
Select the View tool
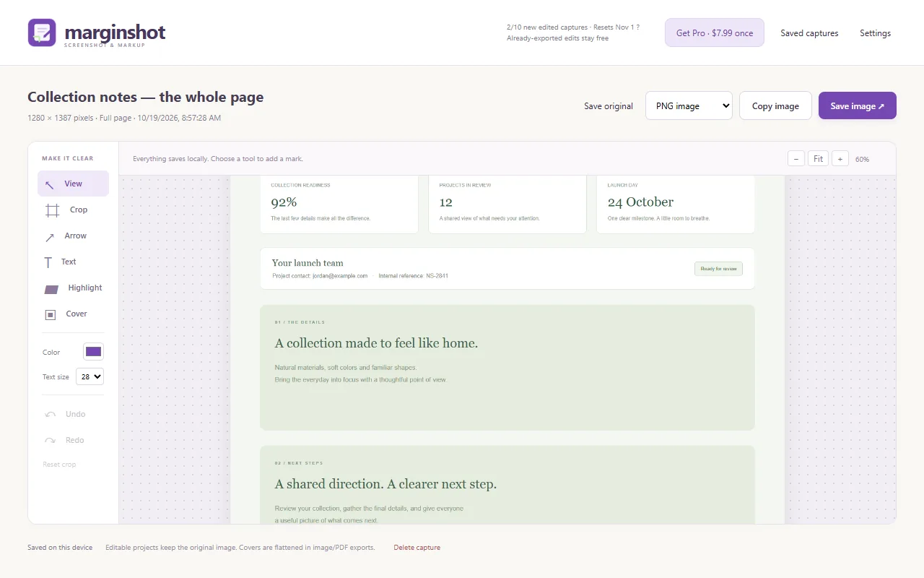(x=73, y=184)
